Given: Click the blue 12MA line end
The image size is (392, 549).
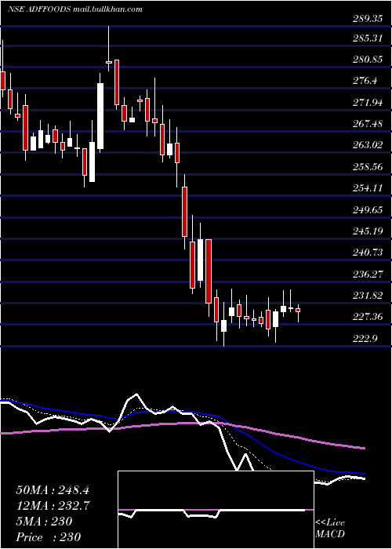Looking at the screenshot, I should [365, 474].
